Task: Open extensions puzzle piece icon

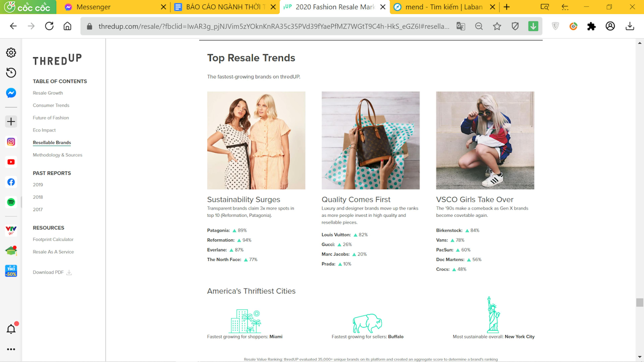Action: point(592,26)
